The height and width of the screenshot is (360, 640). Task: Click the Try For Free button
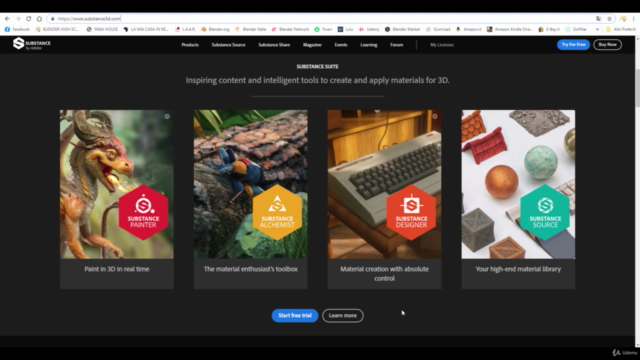[x=573, y=44]
